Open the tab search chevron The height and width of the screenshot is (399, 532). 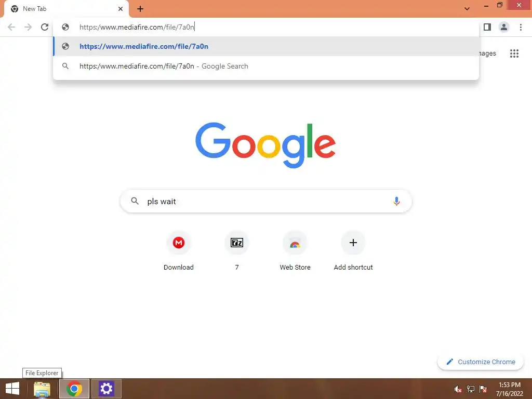click(467, 9)
